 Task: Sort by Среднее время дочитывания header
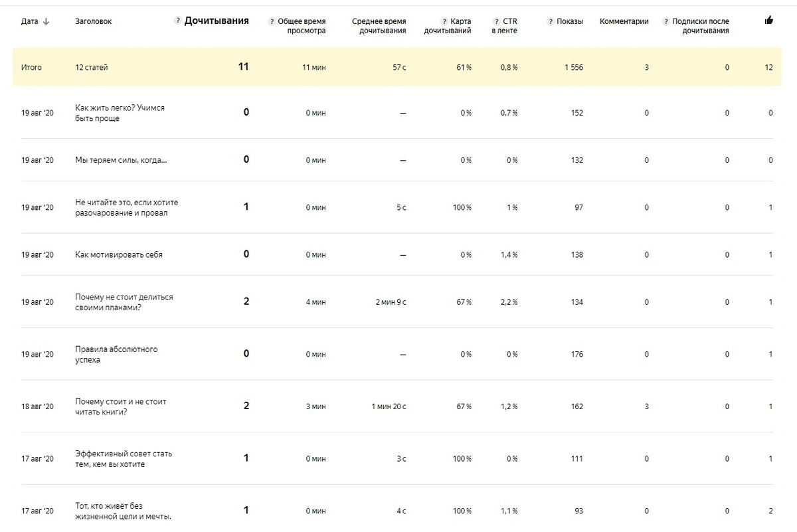click(379, 26)
